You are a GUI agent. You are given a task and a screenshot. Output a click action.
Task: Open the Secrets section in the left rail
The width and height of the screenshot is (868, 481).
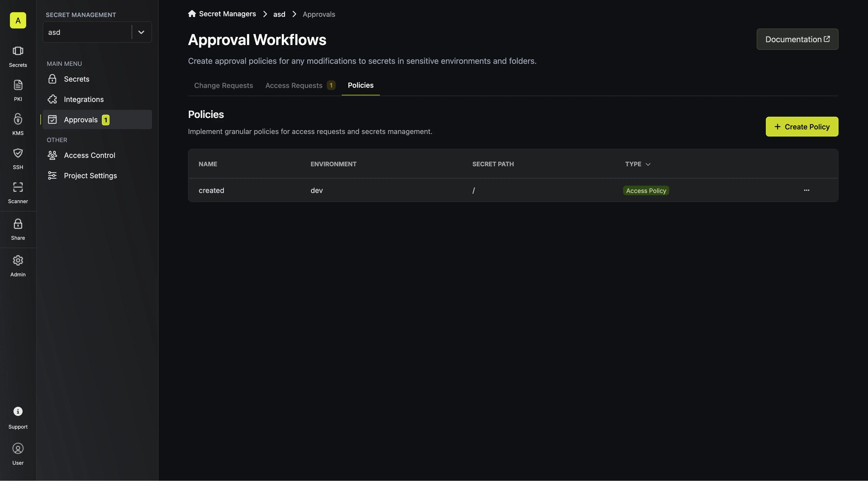coord(18,57)
